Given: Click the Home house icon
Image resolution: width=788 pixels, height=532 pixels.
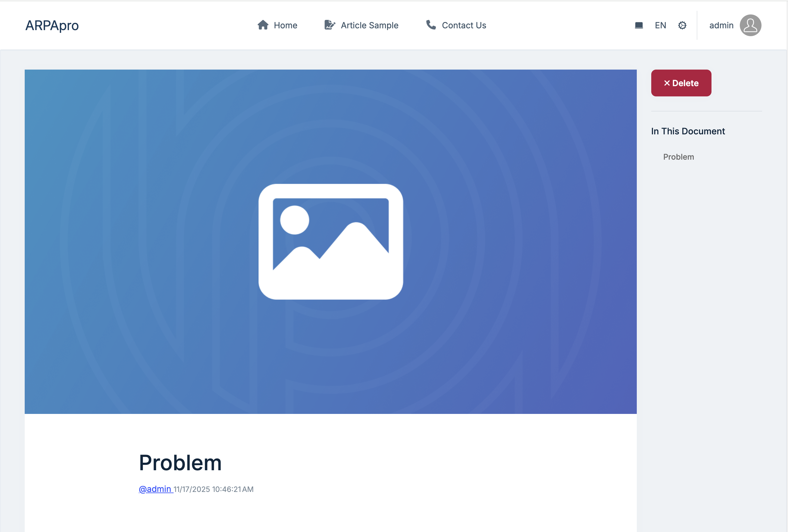Looking at the screenshot, I should (x=263, y=25).
